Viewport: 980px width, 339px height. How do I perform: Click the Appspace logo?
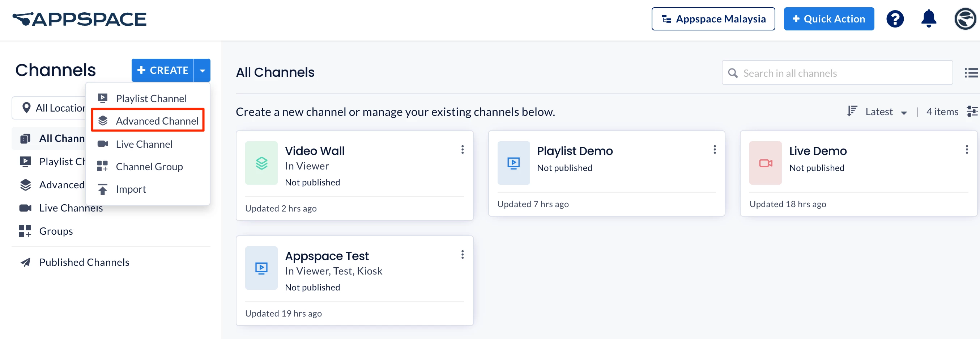pyautogui.click(x=80, y=19)
